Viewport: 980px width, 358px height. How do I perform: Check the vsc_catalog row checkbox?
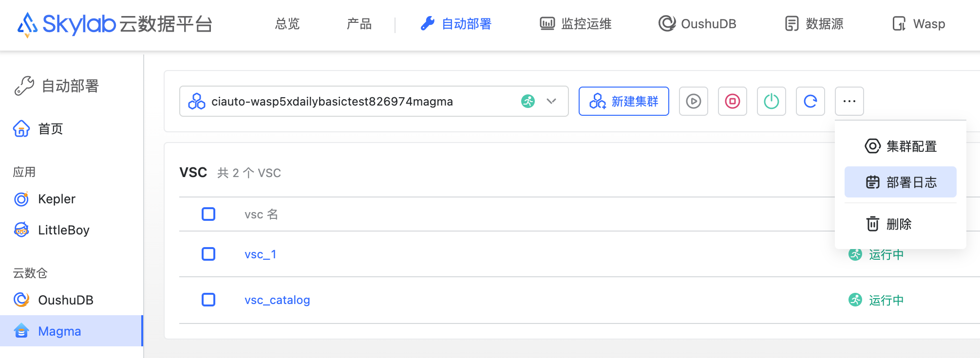pyautogui.click(x=208, y=300)
